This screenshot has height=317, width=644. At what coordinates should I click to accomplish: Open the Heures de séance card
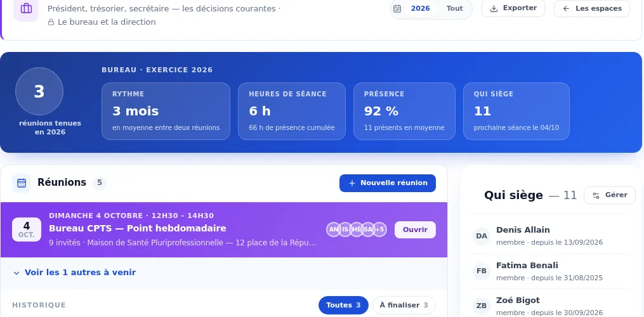292,112
